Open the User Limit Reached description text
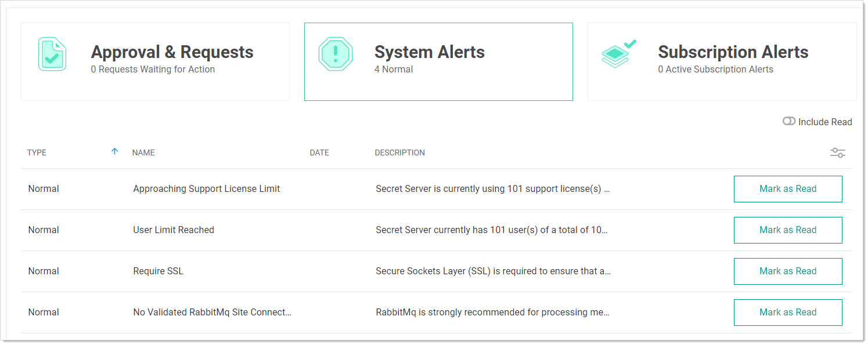The width and height of the screenshot is (868, 345). 492,230
